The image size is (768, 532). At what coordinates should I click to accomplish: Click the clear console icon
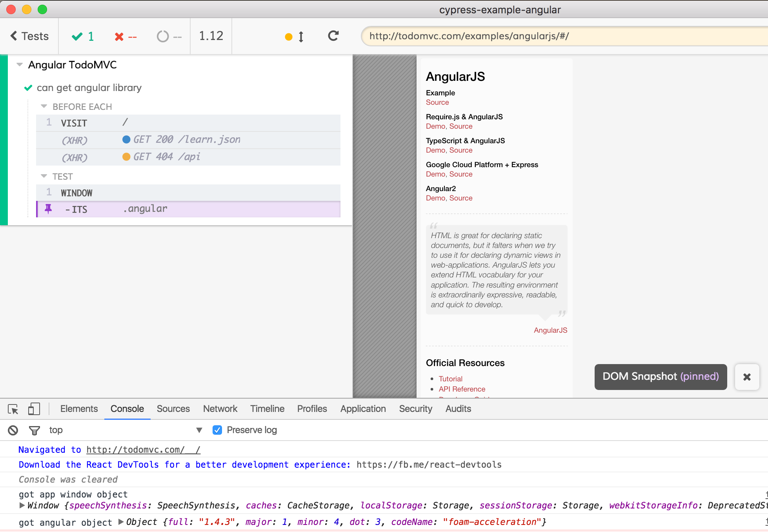pos(13,430)
